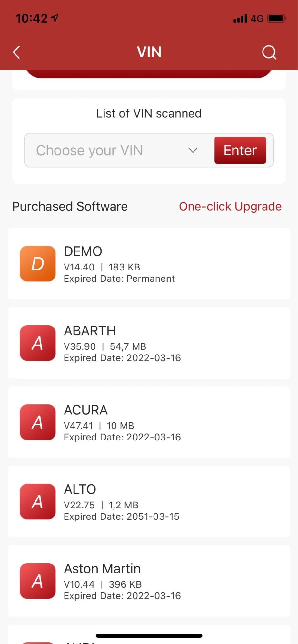Select the DEMO software entry title

83,251
